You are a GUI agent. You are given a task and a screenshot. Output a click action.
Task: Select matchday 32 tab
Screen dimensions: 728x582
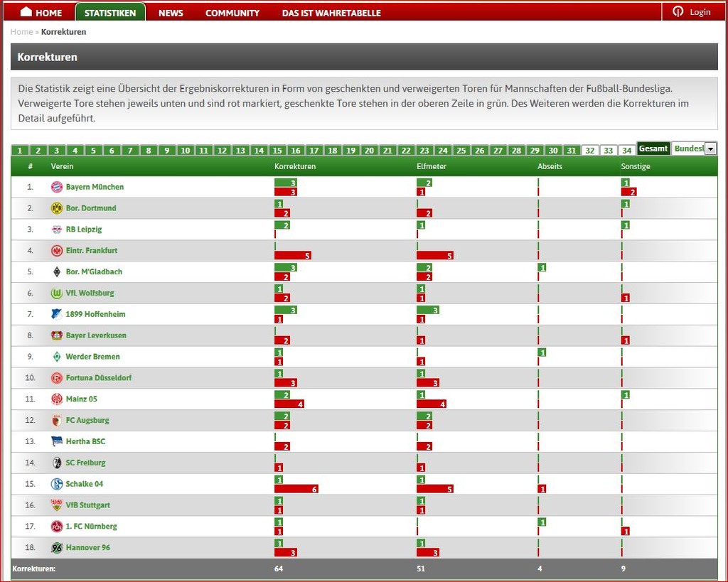tap(590, 151)
